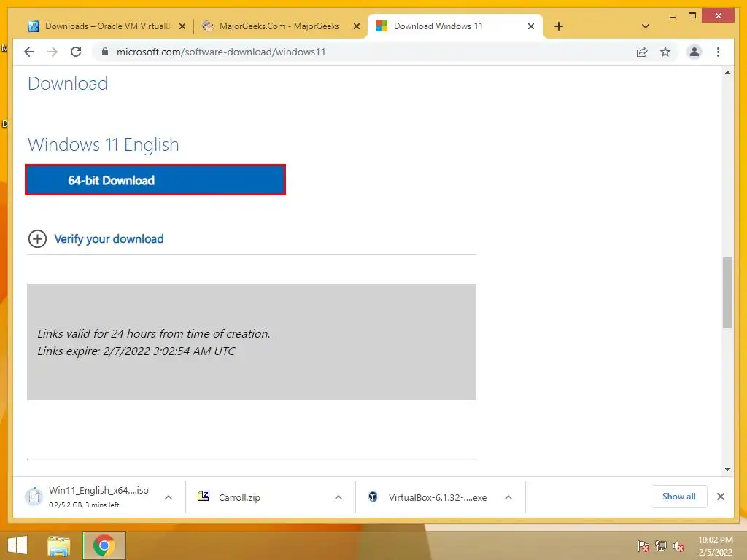
Task: Click the page scrollbar thumb
Action: click(727, 292)
